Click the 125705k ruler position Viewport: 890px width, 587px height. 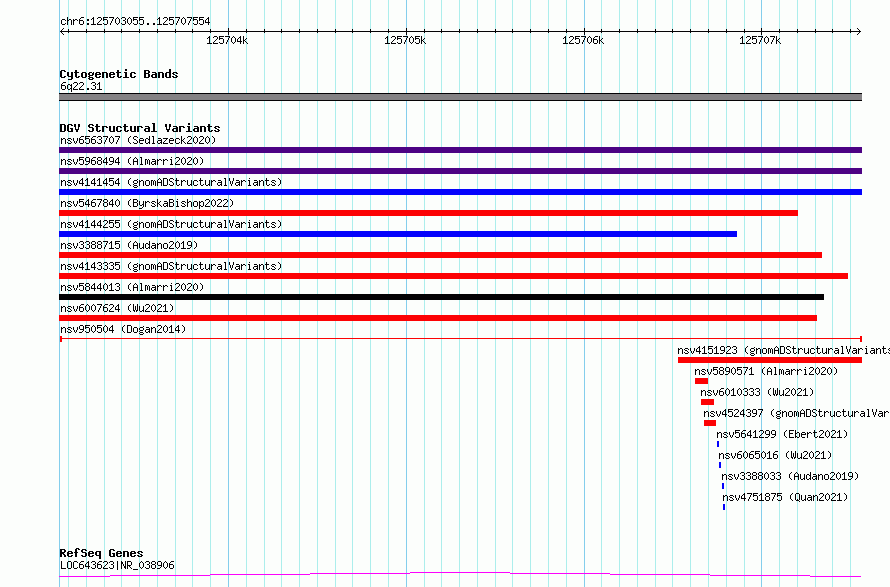[x=405, y=40]
